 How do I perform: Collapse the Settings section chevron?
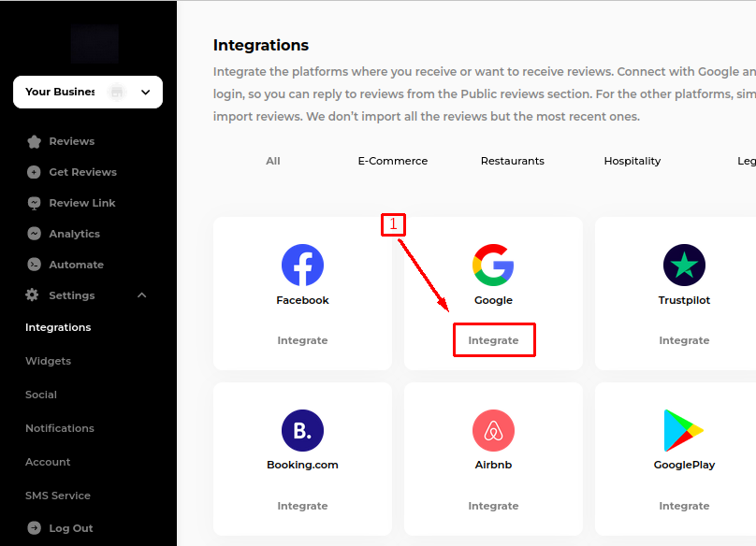pyautogui.click(x=141, y=295)
